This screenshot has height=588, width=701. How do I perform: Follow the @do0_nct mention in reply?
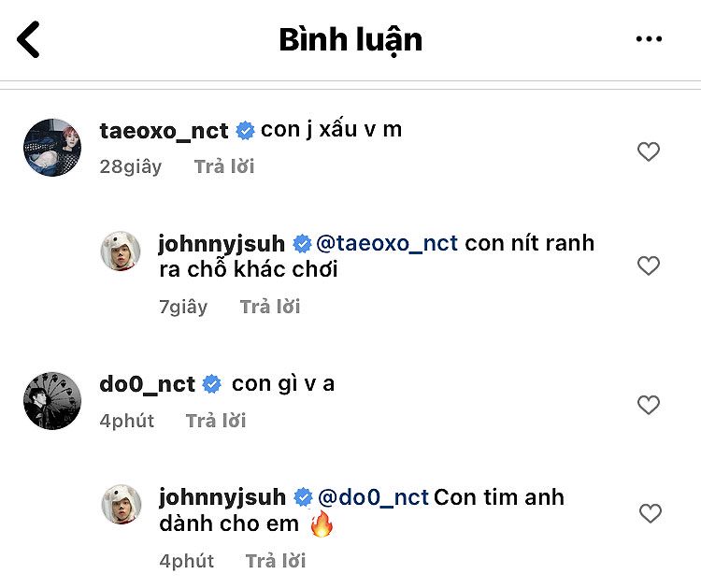pos(373,497)
